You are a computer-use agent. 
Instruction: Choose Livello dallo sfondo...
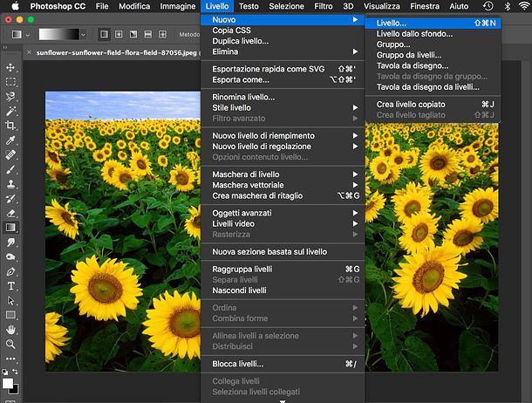pyautogui.click(x=433, y=33)
